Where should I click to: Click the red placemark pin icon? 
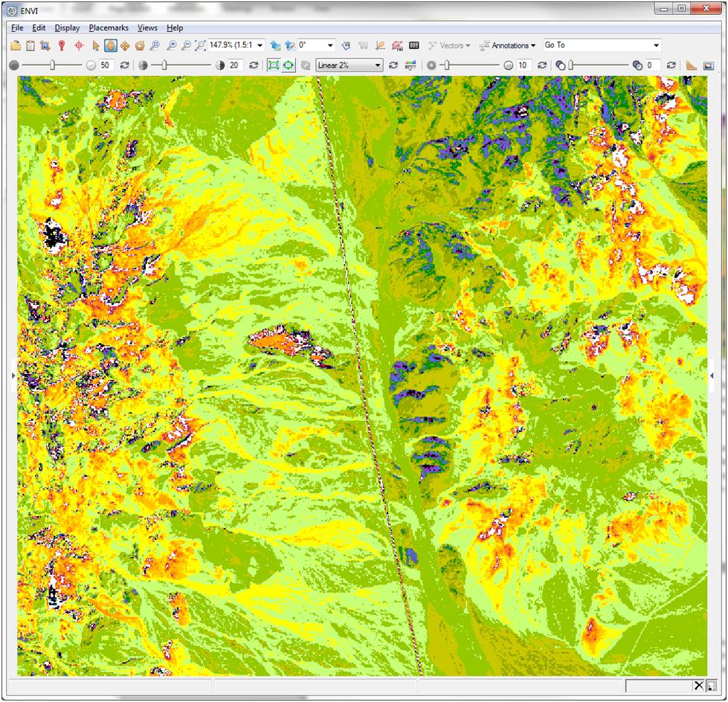tap(62, 46)
